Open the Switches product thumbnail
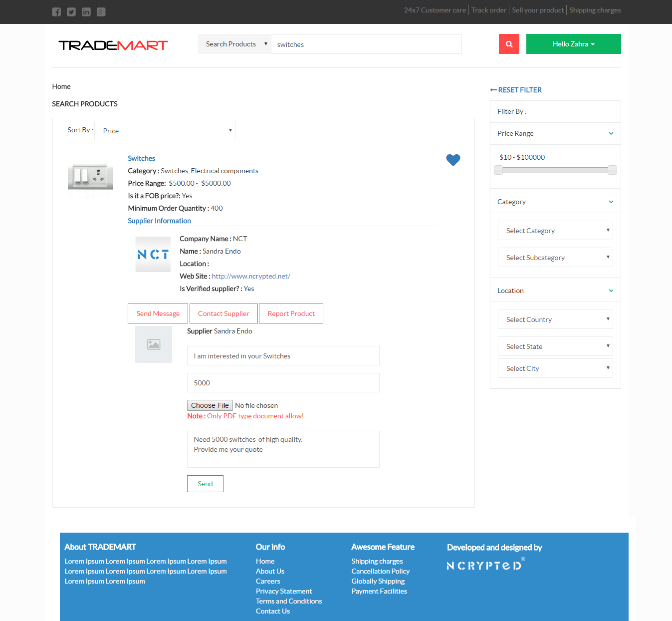This screenshot has height=621, width=672. (90, 177)
